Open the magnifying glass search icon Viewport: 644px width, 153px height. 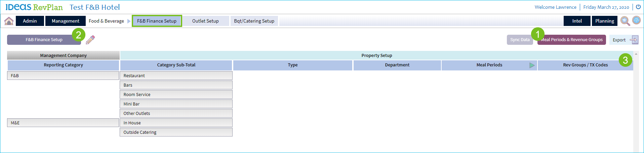point(625,21)
